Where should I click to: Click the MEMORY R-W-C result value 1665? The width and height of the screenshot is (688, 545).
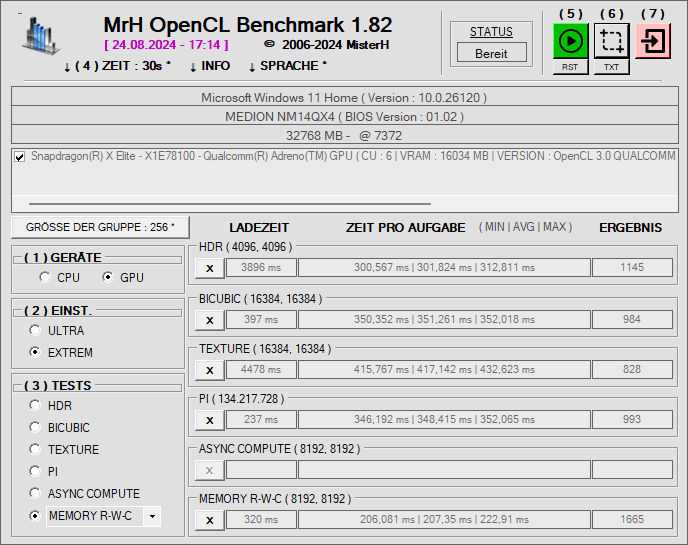pyautogui.click(x=632, y=520)
